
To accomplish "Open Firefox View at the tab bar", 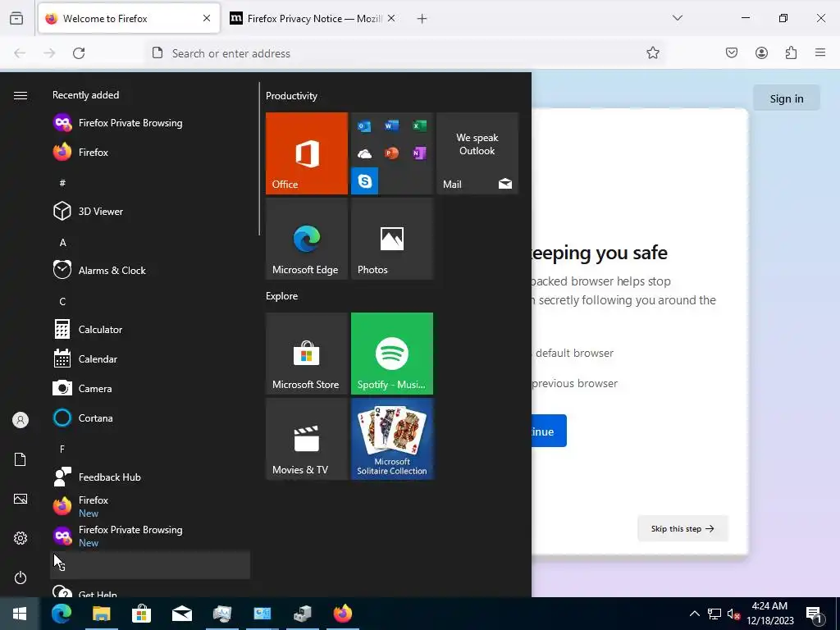I will (16, 19).
